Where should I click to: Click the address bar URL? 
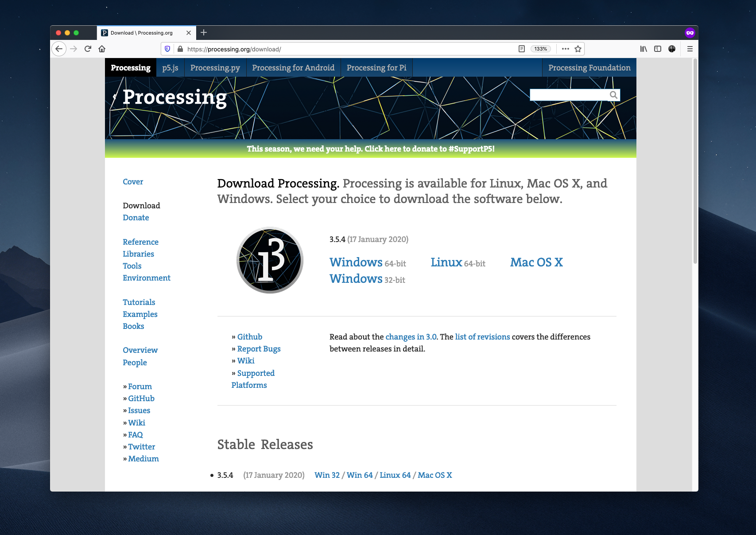234,49
